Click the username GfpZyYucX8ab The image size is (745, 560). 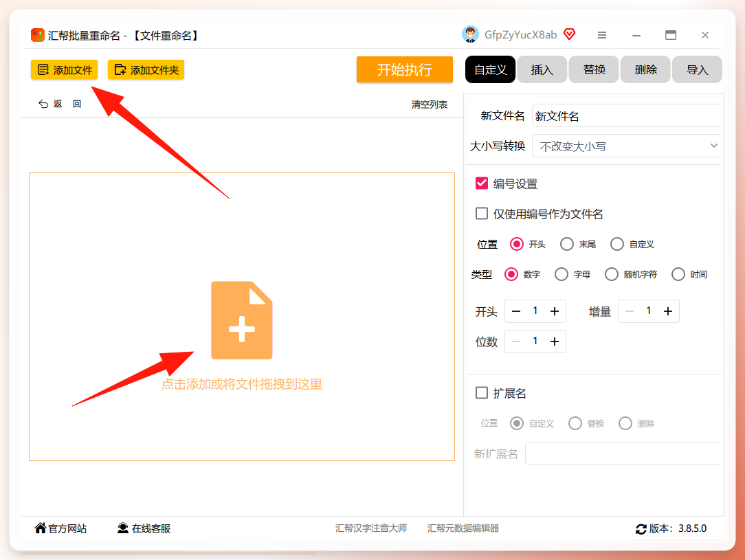[x=520, y=34]
